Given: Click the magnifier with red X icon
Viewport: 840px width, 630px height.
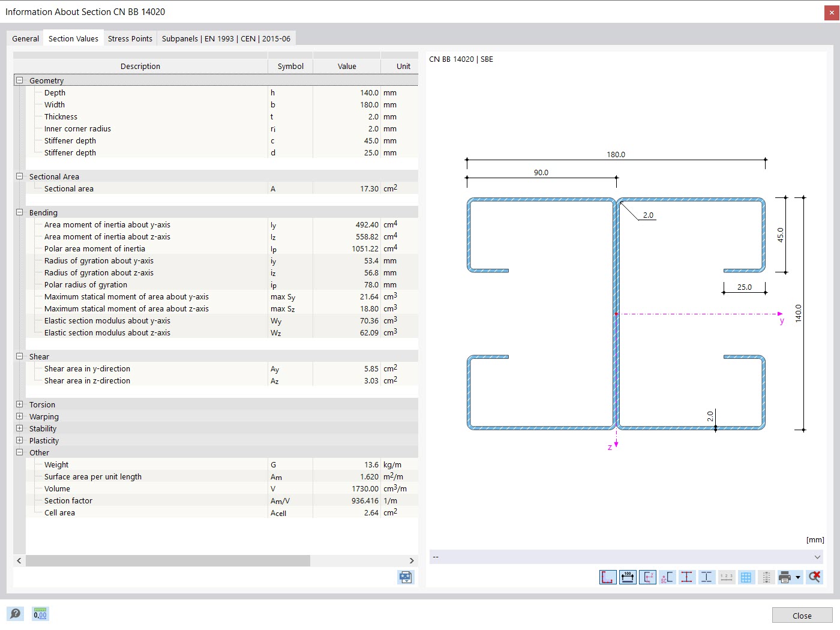Looking at the screenshot, I should pyautogui.click(x=814, y=577).
